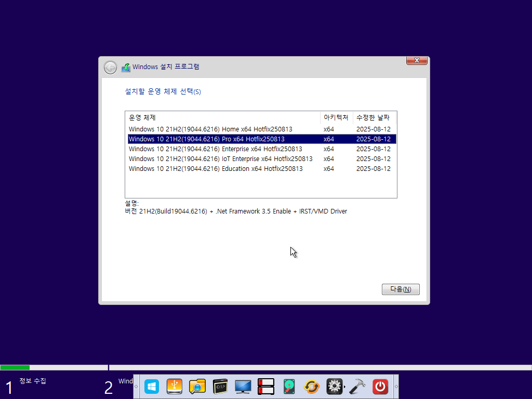Click the 운영 체제 column header
532x399 pixels.
223,118
